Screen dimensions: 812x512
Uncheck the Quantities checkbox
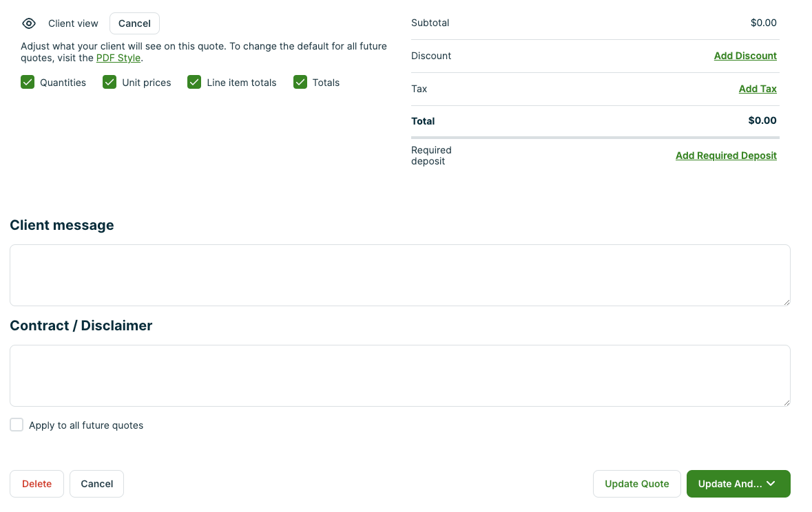click(28, 83)
